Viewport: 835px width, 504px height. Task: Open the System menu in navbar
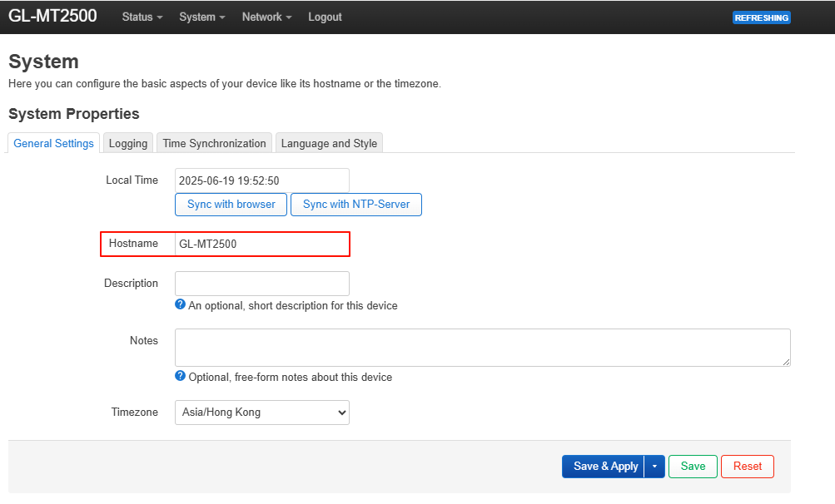201,17
